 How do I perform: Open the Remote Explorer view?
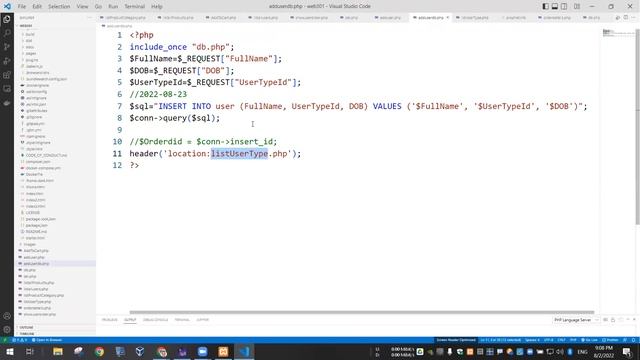coord(7,89)
